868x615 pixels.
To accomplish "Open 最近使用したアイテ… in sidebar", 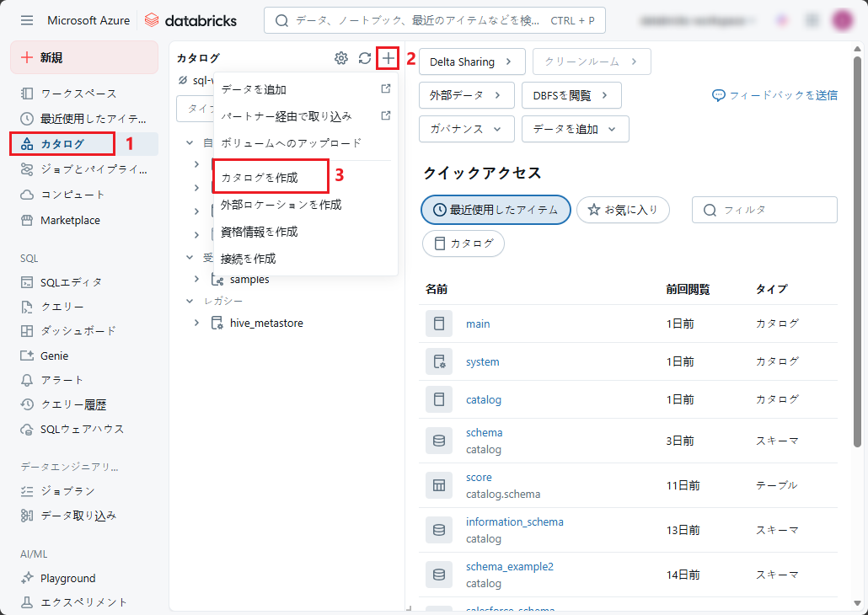I will pos(84,119).
